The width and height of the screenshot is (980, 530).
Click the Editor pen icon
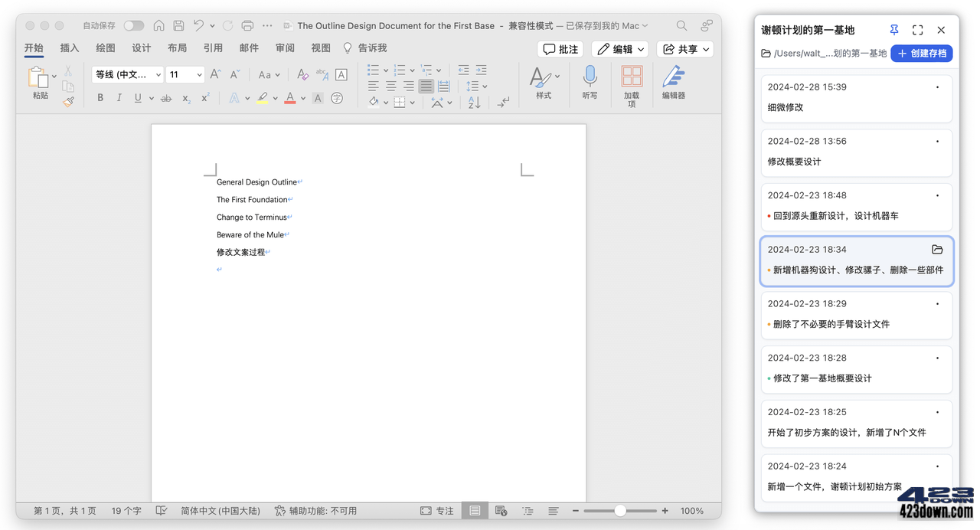(x=673, y=77)
